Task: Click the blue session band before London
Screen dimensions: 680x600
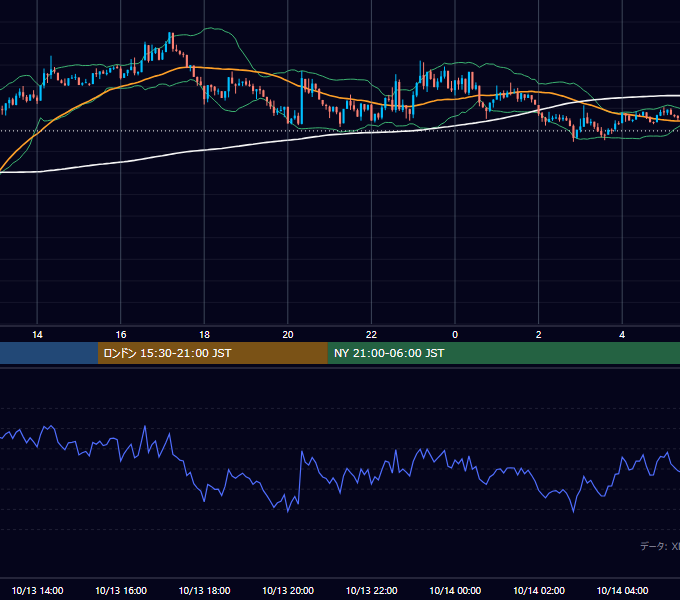Action: click(49, 353)
